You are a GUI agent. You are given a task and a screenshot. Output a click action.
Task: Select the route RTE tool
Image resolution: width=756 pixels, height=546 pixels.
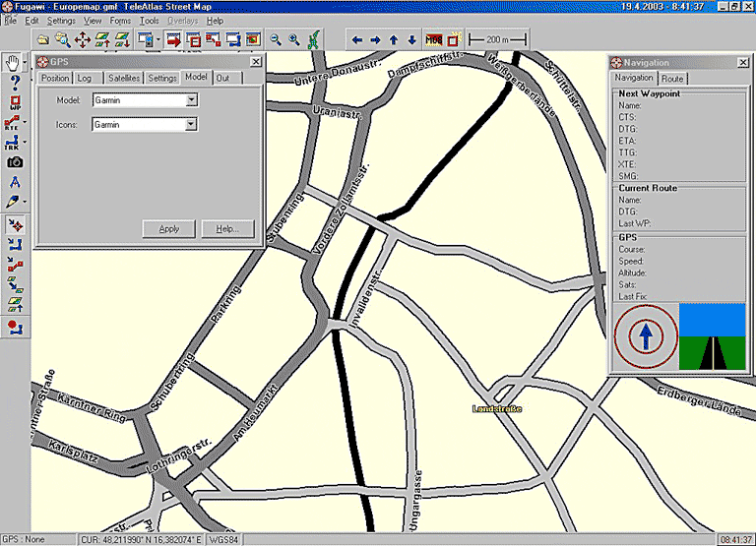click(x=13, y=123)
